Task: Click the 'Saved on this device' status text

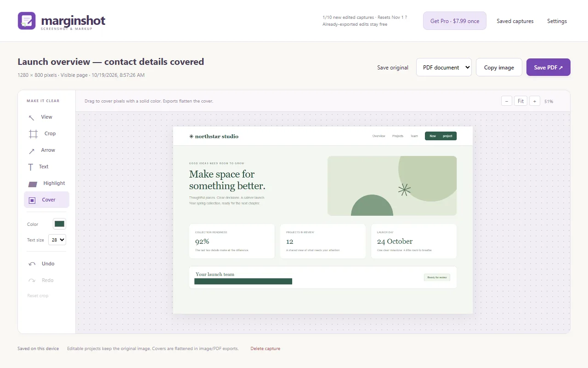Action: pos(38,349)
